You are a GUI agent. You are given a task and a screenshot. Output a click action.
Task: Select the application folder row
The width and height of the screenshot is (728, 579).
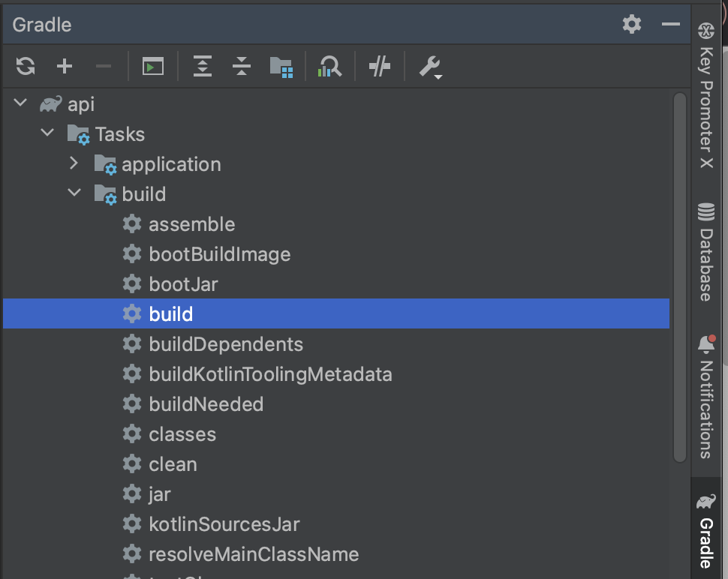(336, 164)
